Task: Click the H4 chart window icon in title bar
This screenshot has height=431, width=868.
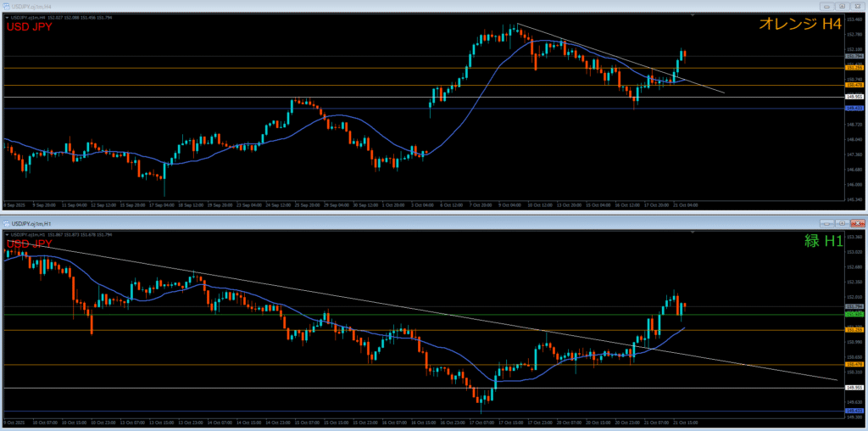Action: [7, 6]
